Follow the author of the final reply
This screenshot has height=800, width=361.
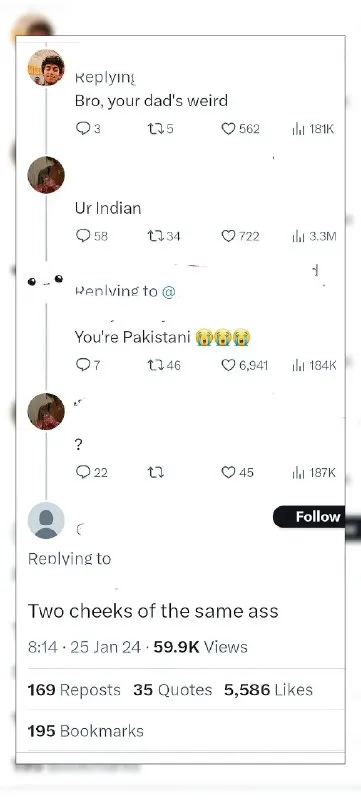click(x=310, y=517)
